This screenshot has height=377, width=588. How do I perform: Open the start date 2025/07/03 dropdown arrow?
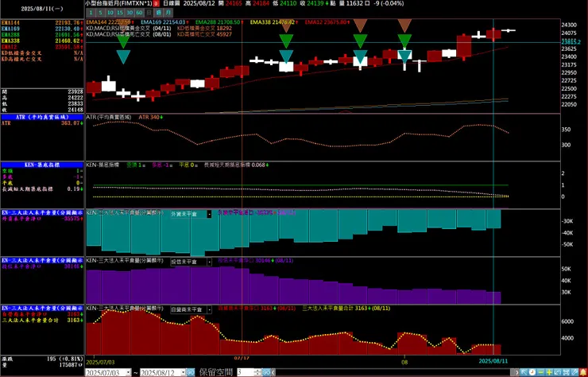[128, 372]
